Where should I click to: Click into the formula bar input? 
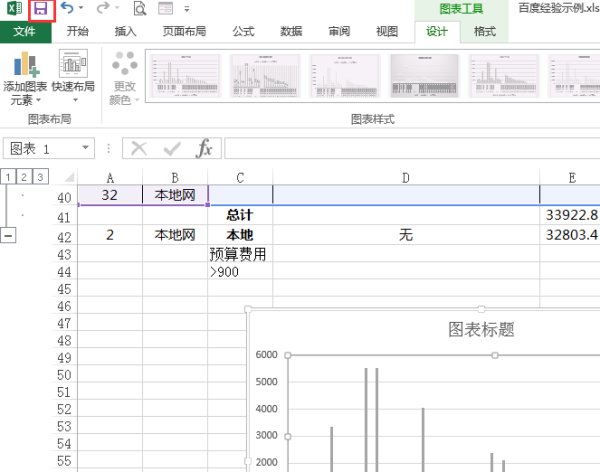(412, 149)
